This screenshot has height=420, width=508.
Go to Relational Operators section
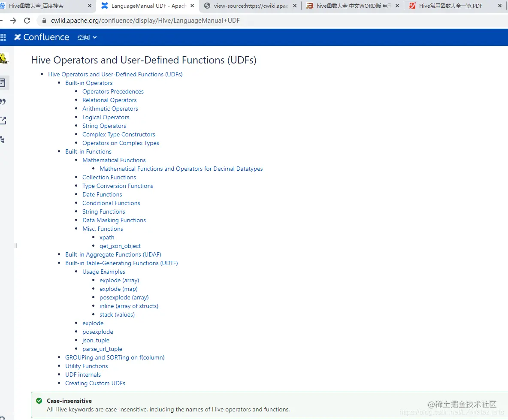pyautogui.click(x=109, y=100)
